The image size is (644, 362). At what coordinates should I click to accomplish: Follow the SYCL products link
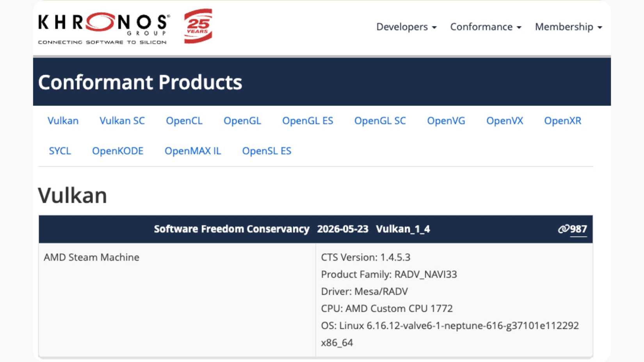coord(60,151)
